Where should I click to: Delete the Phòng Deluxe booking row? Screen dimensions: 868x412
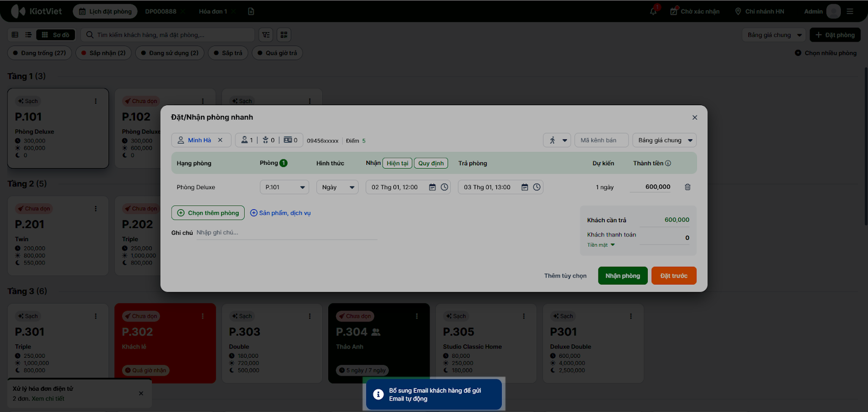pos(687,187)
